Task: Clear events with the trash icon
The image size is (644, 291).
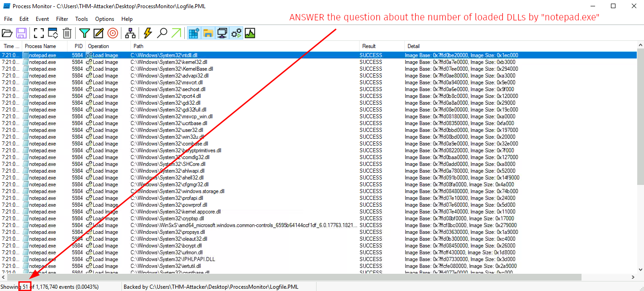Action: (x=67, y=33)
